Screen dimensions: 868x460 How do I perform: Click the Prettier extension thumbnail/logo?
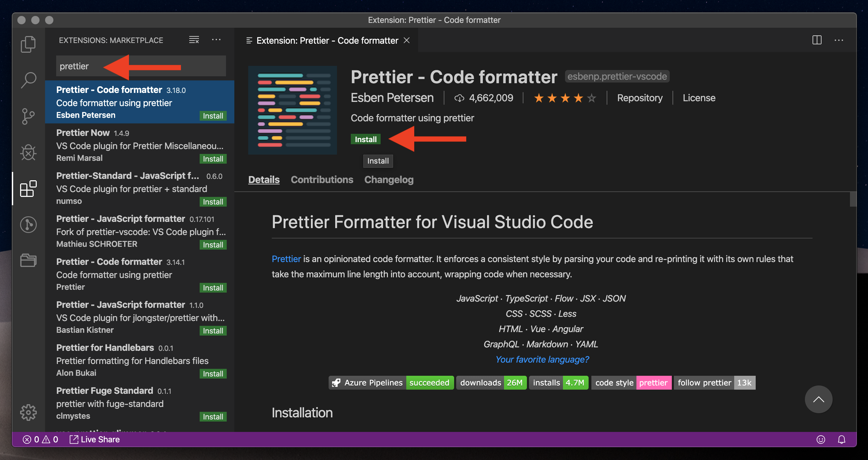click(292, 109)
